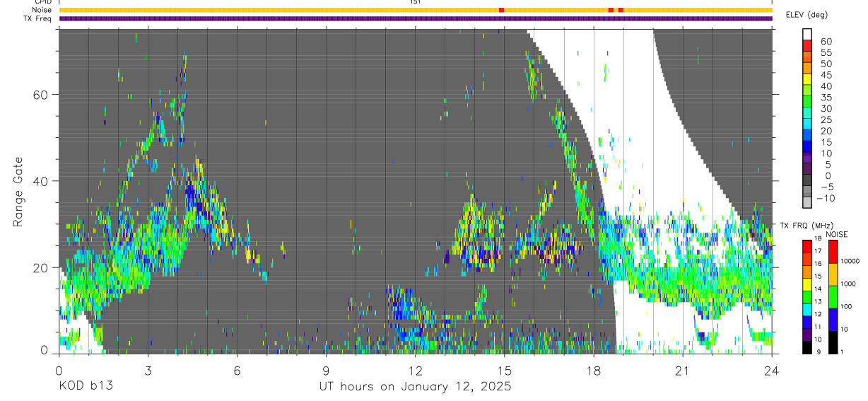Click the '40' tick label on Range Gate axis

tap(42, 181)
